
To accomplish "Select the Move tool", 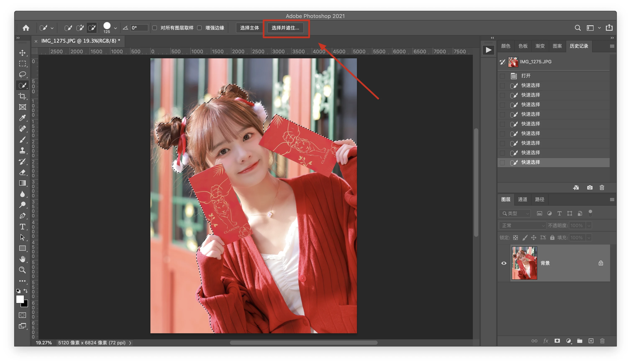I will (23, 53).
